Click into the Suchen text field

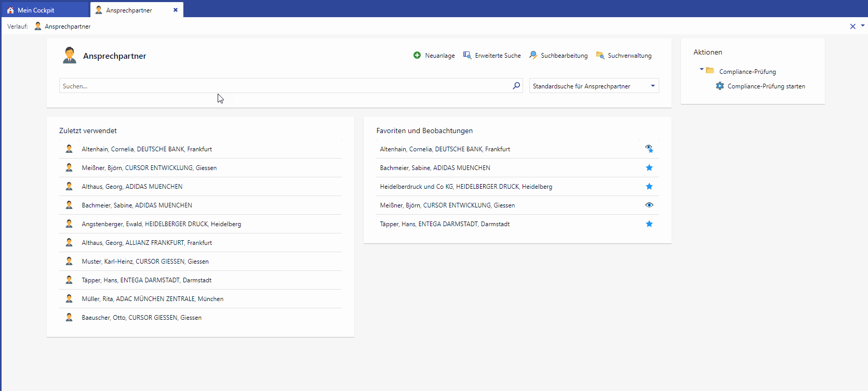(286, 86)
